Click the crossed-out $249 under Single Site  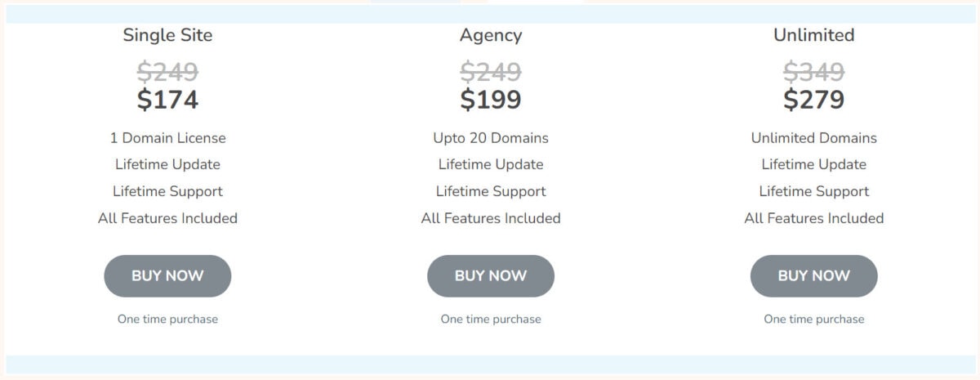167,72
